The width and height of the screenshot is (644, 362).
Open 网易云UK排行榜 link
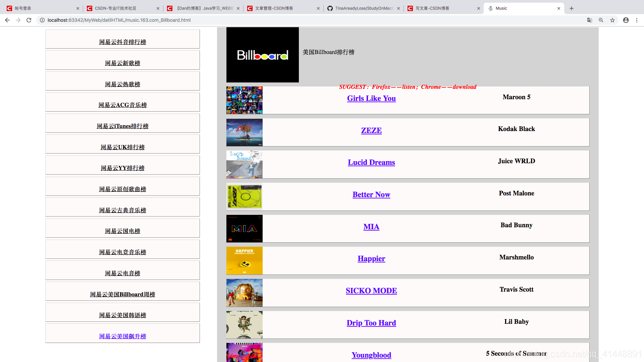click(122, 147)
